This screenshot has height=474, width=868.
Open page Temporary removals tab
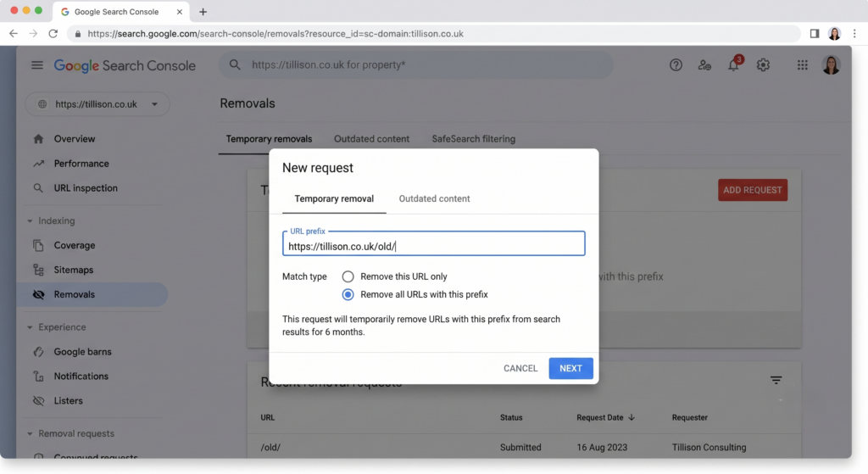[x=269, y=139]
